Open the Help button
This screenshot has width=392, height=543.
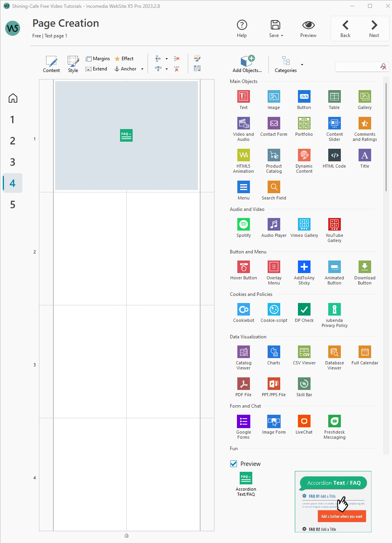(x=242, y=28)
